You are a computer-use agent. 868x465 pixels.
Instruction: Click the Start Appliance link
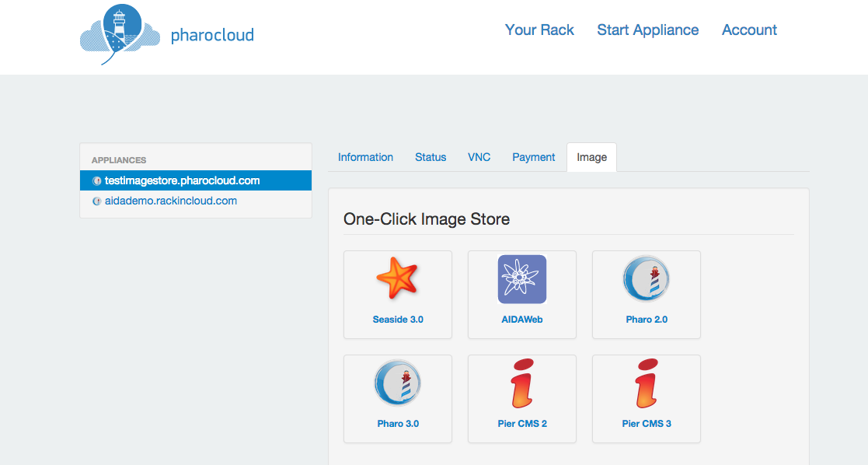[647, 30]
